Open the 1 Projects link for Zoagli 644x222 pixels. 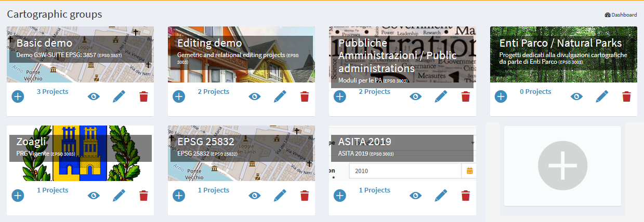(x=52, y=190)
